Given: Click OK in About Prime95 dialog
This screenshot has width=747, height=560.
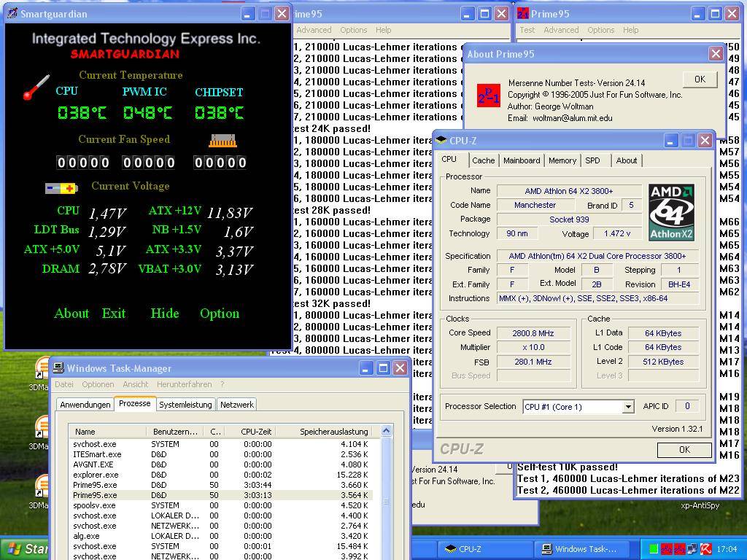Looking at the screenshot, I should (x=700, y=79).
